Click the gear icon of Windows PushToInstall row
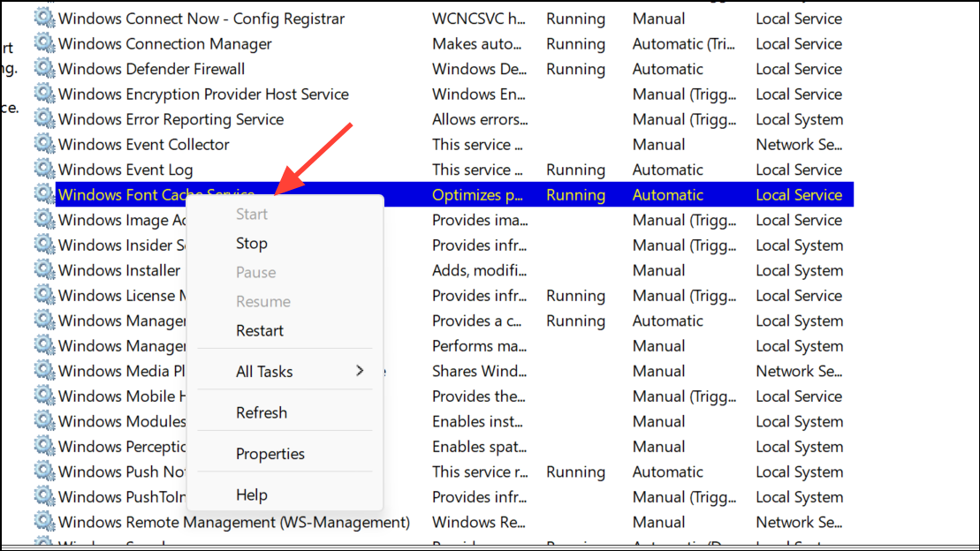Image resolution: width=980 pixels, height=551 pixels. (44, 496)
